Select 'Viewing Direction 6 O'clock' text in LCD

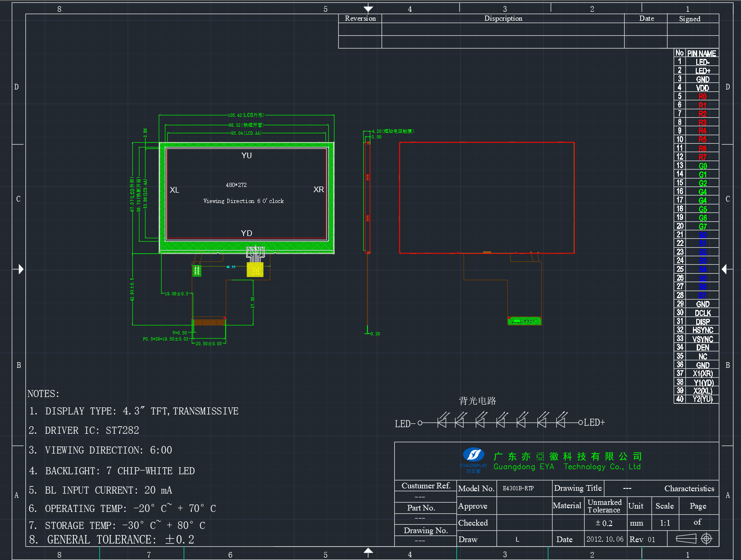click(x=244, y=201)
